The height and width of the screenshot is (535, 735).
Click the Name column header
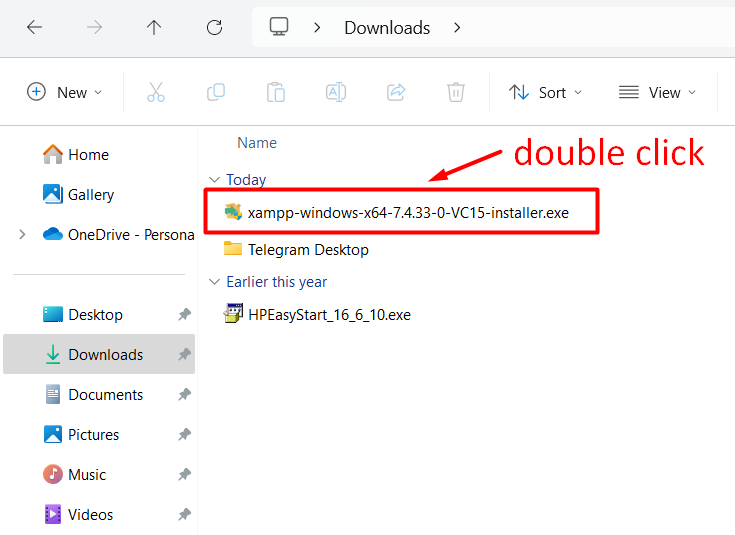[x=257, y=143]
